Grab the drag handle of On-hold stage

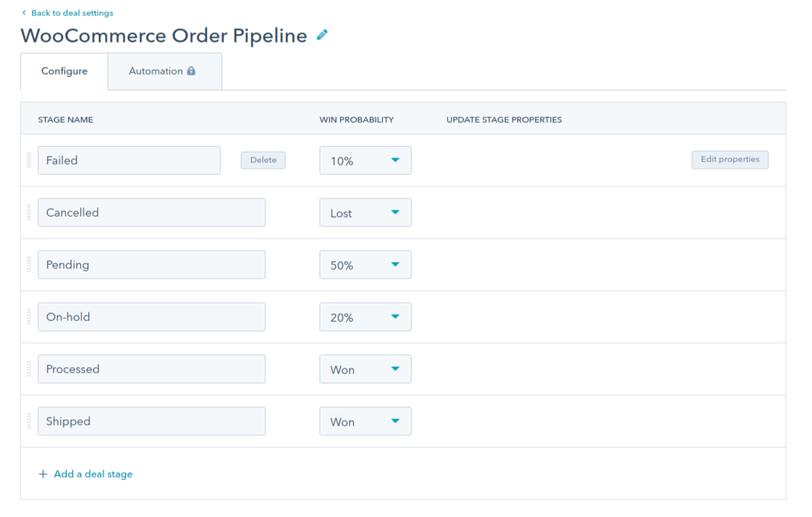[29, 316]
